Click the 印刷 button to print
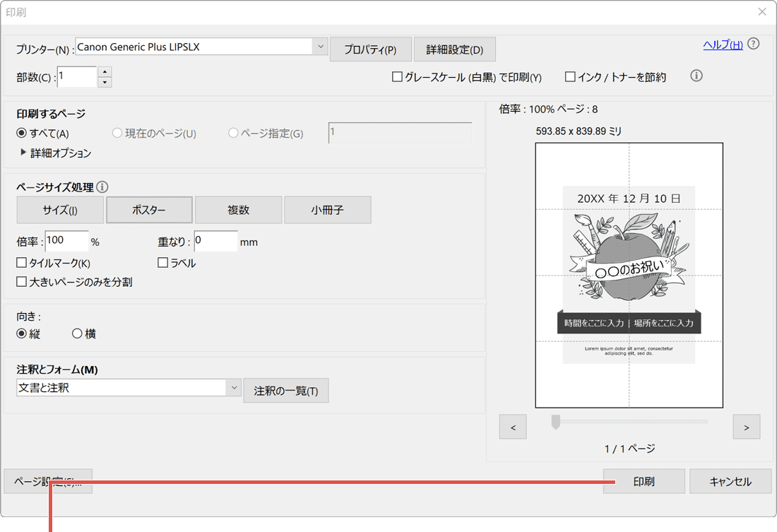This screenshot has width=777, height=532. pyautogui.click(x=643, y=481)
